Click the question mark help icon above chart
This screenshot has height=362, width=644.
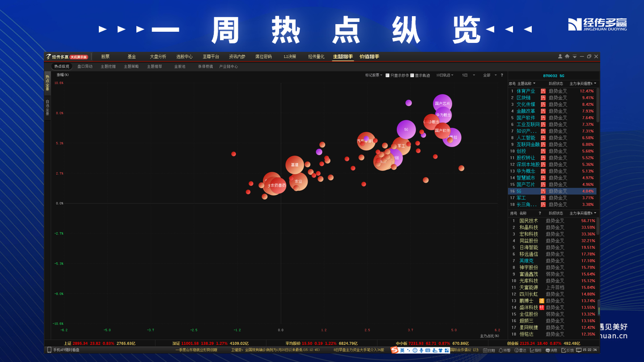click(502, 75)
